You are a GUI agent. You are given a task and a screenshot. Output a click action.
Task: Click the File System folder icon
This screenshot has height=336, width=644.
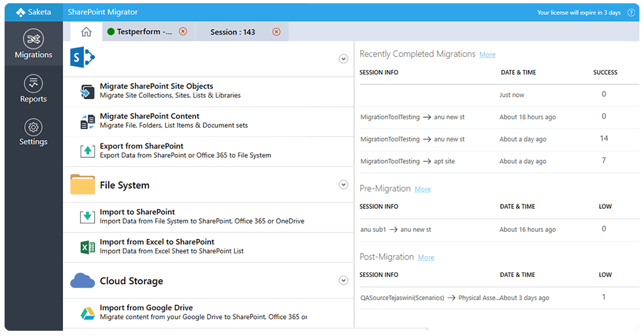coord(83,184)
